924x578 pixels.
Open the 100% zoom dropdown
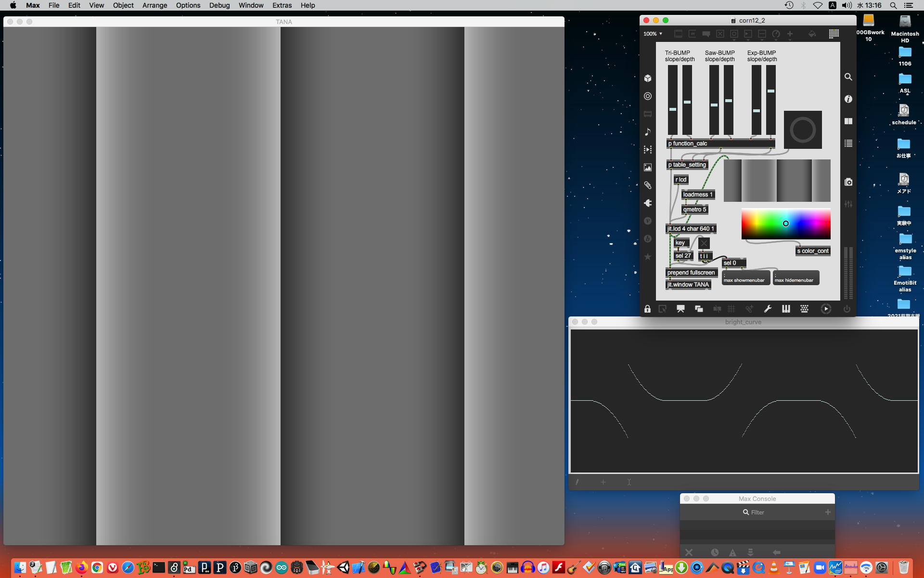point(653,34)
